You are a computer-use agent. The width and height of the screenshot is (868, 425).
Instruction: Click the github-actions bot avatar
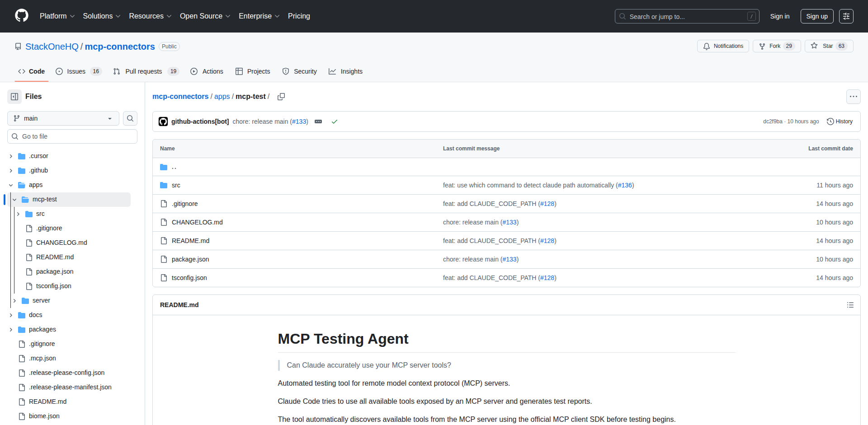(x=163, y=121)
